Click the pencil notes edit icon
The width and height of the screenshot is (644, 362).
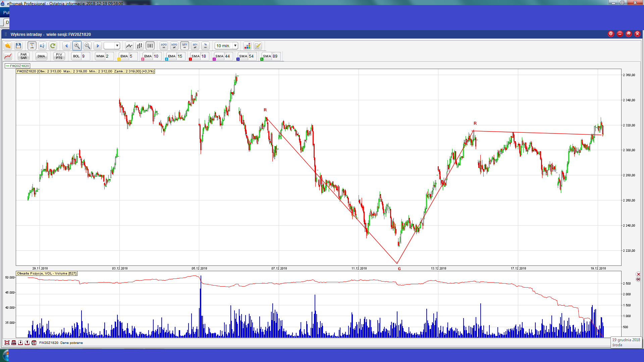[258, 46]
